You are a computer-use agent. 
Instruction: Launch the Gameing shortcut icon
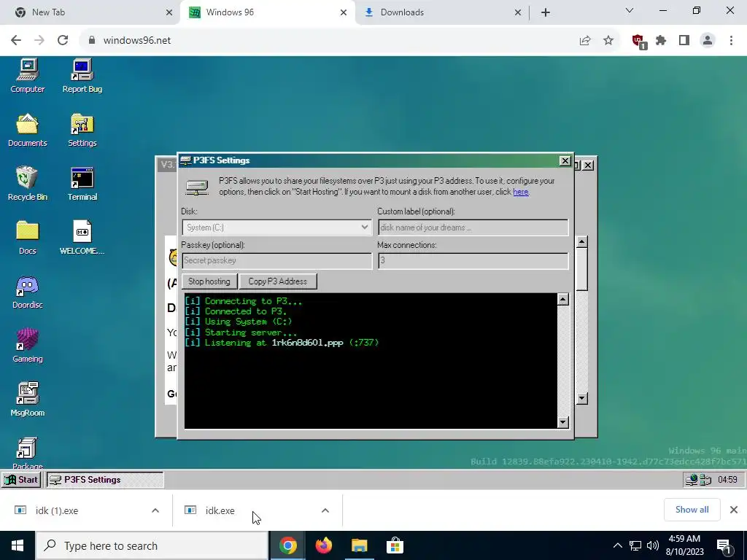coord(27,346)
